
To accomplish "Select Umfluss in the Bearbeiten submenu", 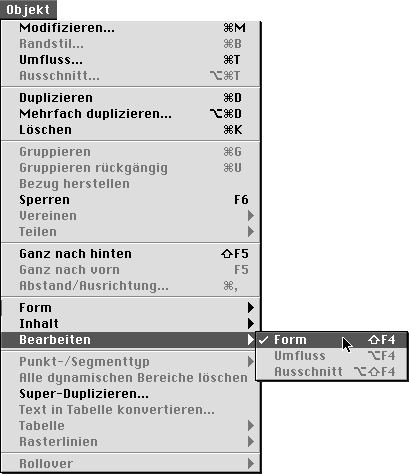I will [331, 356].
